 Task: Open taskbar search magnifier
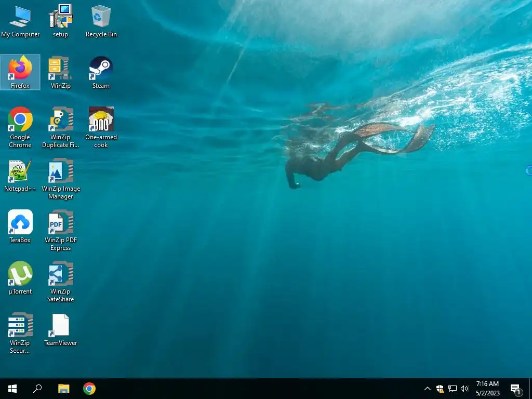(x=37, y=389)
